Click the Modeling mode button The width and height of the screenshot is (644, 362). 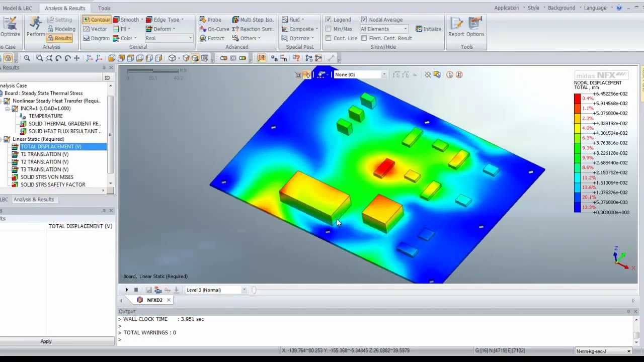coord(61,29)
